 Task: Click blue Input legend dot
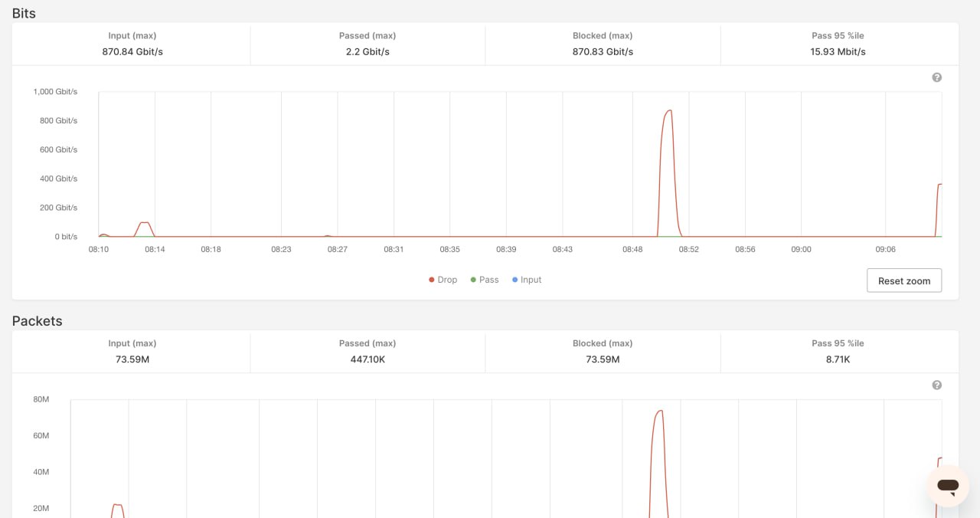(x=514, y=280)
